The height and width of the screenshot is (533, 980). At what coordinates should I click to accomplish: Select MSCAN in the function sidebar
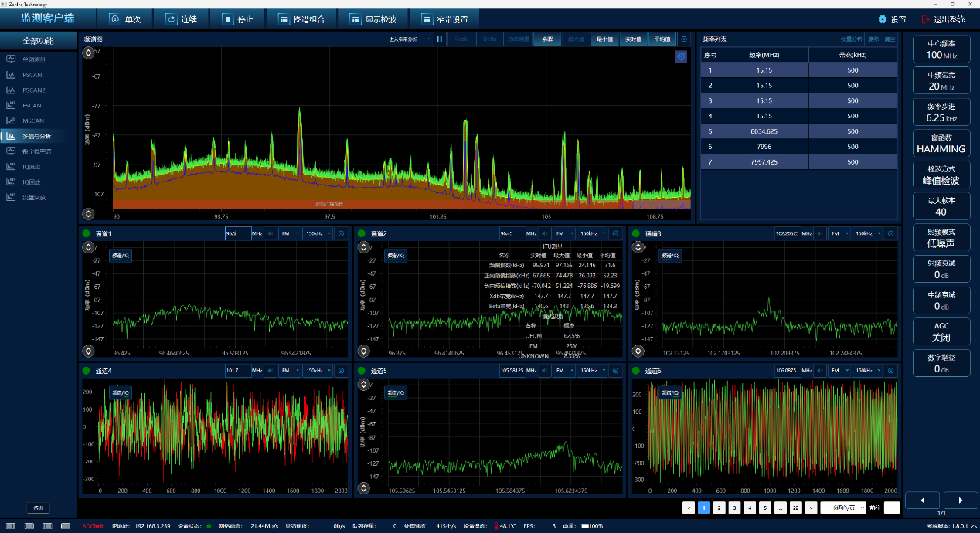pyautogui.click(x=39, y=121)
